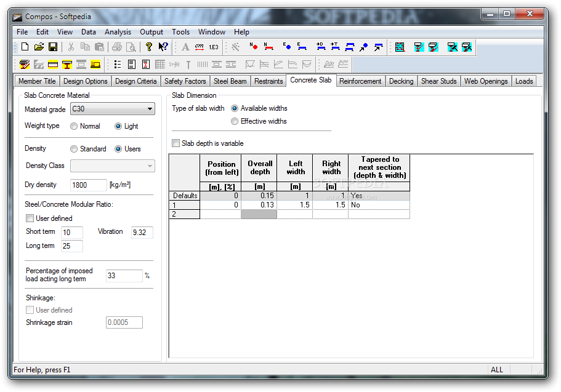Click the double blue beams icon
This screenshot has width=561, height=392.
[350, 47]
